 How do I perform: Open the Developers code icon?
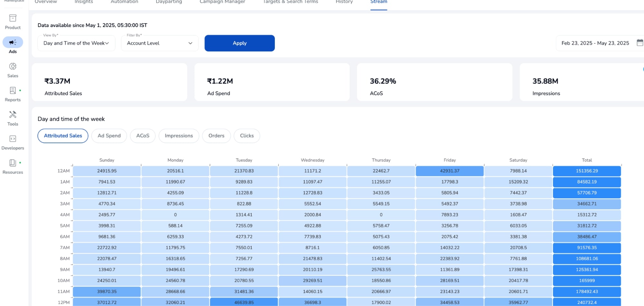pos(13,139)
